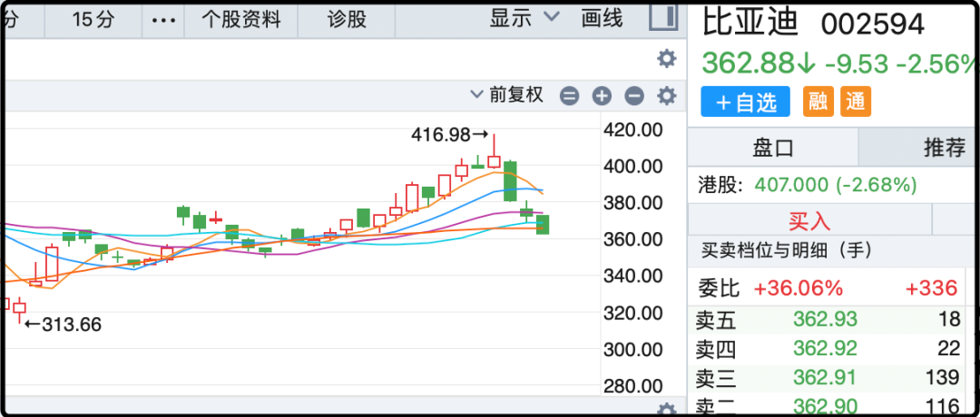
Task: Open the 诊股 stock diagnosis tab
Action: click(x=347, y=19)
